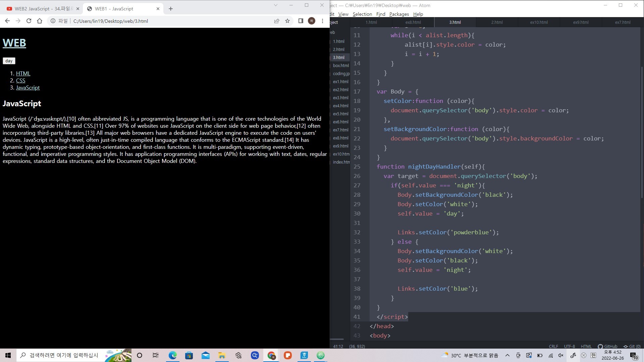
Task: Expand hidden system tray icons
Action: (x=507, y=355)
